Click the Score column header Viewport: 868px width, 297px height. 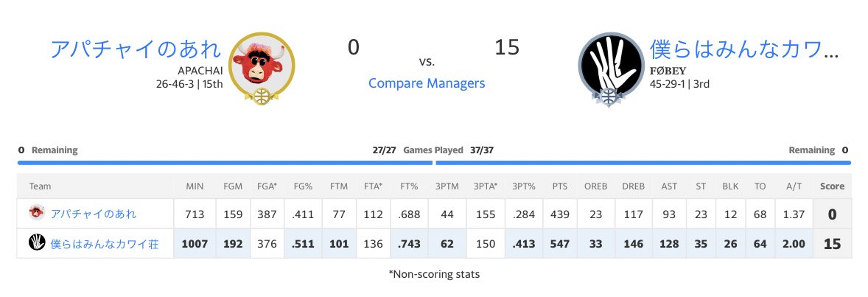pyautogui.click(x=832, y=186)
